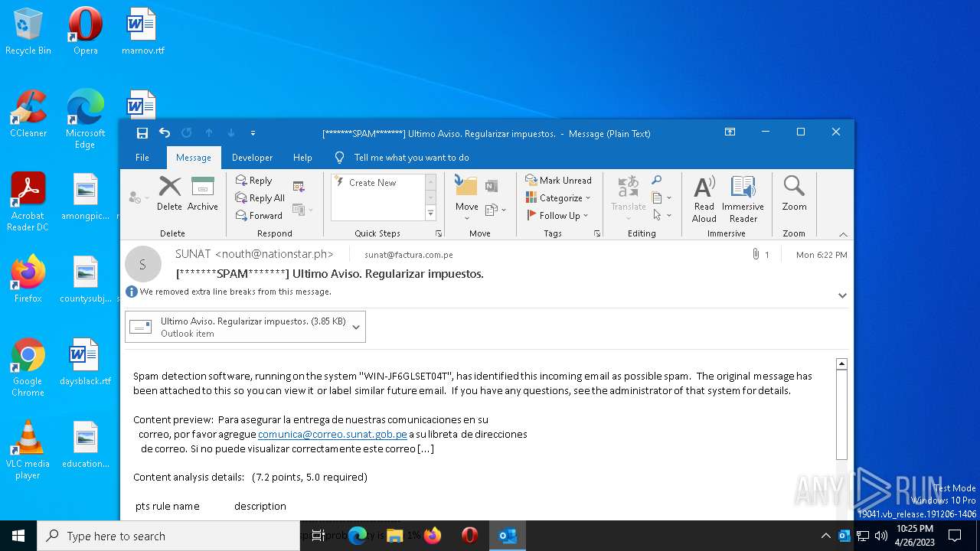Start Read Aloud
Image resolution: width=980 pixels, height=551 pixels.
pos(704,199)
